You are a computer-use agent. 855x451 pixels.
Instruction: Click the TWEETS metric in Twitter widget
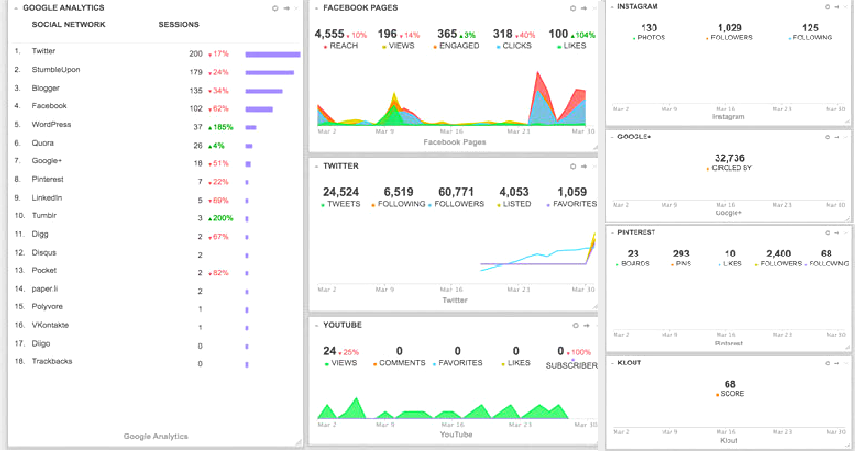[x=341, y=197]
